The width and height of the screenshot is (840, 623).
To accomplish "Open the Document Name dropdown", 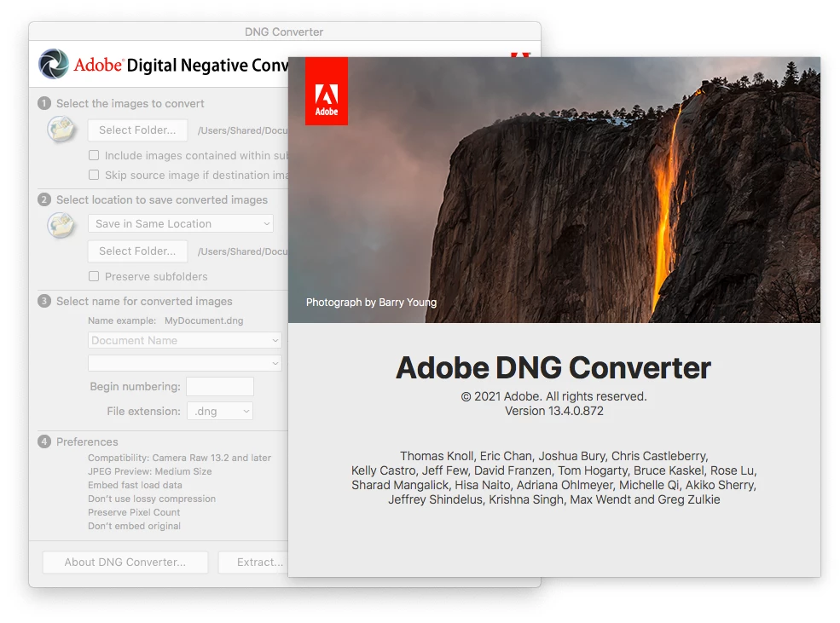I will tap(184, 340).
